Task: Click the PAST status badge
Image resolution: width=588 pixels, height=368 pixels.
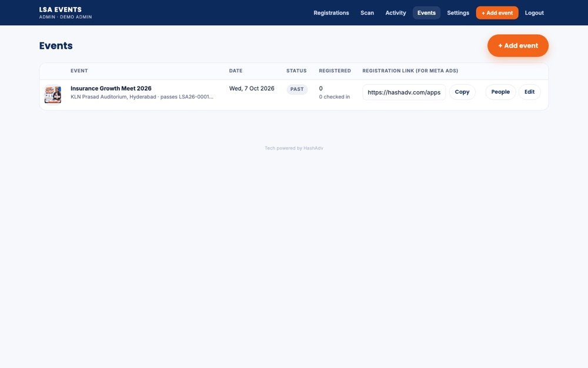Action: 297,89
